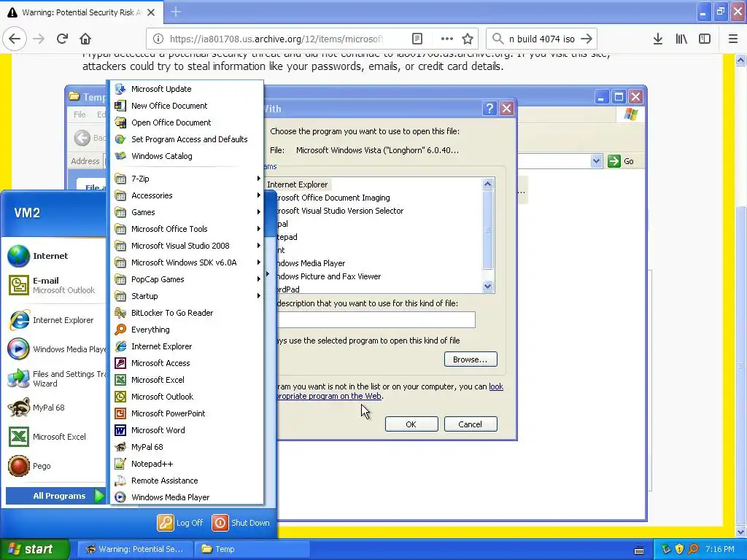Click Windows start button

(x=34, y=549)
